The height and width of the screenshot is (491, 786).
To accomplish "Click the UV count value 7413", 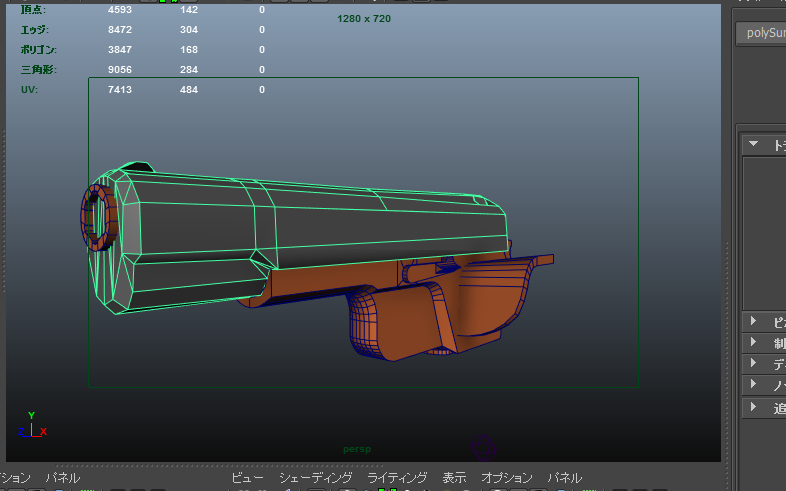I will pos(120,90).
